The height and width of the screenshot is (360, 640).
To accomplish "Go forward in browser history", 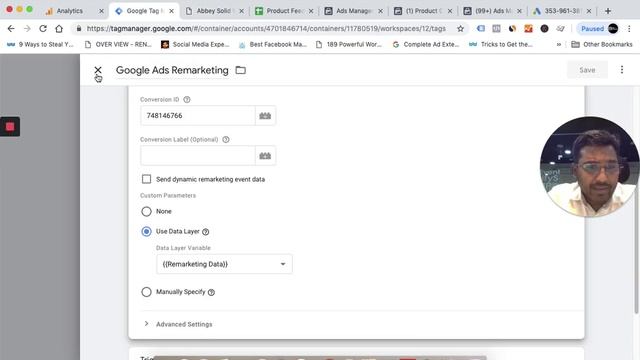I will [27, 29].
